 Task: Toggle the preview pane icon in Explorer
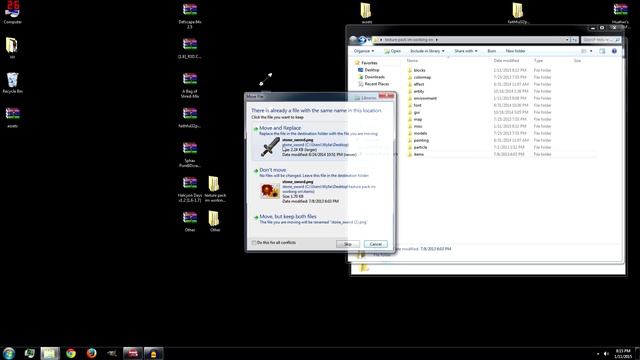click(602, 51)
